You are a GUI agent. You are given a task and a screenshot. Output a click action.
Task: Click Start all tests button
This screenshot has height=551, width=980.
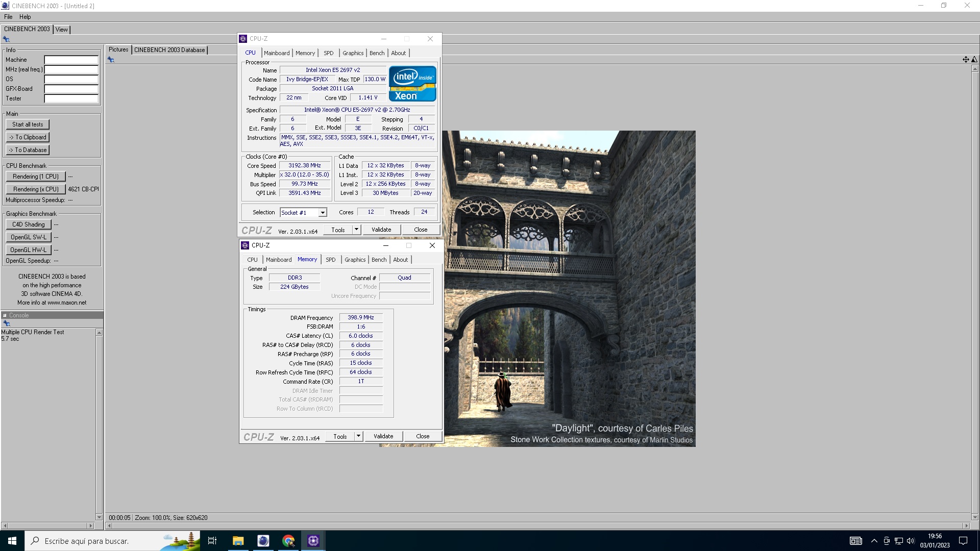(28, 124)
